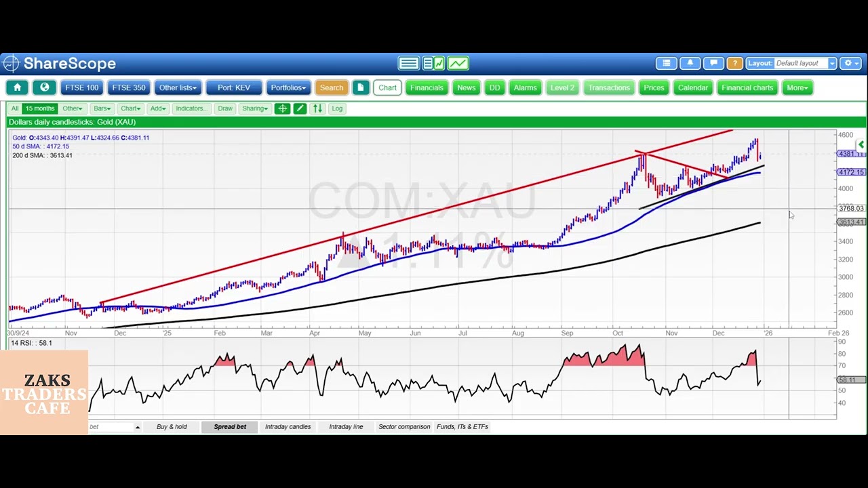
Task: Click the FTSE 350 list button
Action: click(x=128, y=87)
